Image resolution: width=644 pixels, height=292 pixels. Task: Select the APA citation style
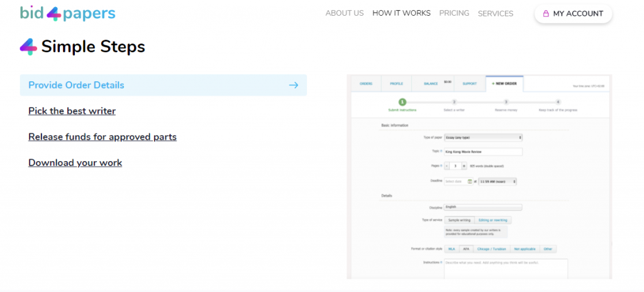click(x=466, y=249)
